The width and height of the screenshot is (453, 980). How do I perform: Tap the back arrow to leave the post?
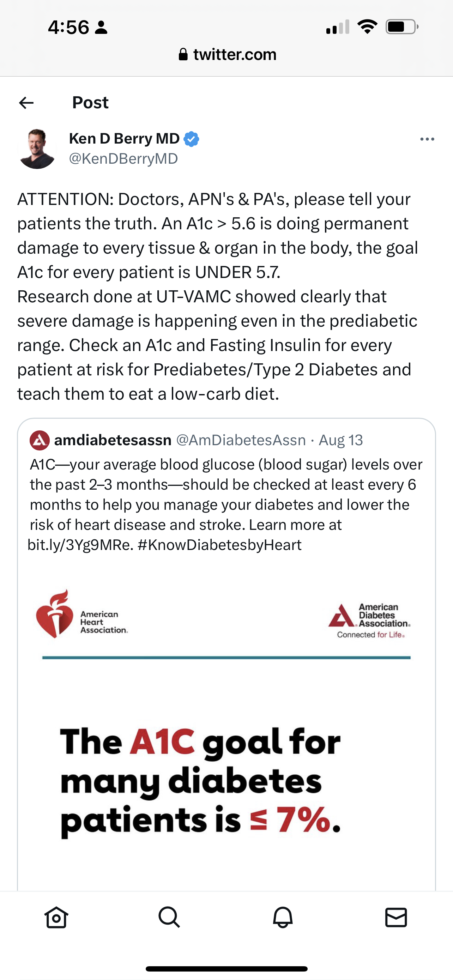point(26,102)
